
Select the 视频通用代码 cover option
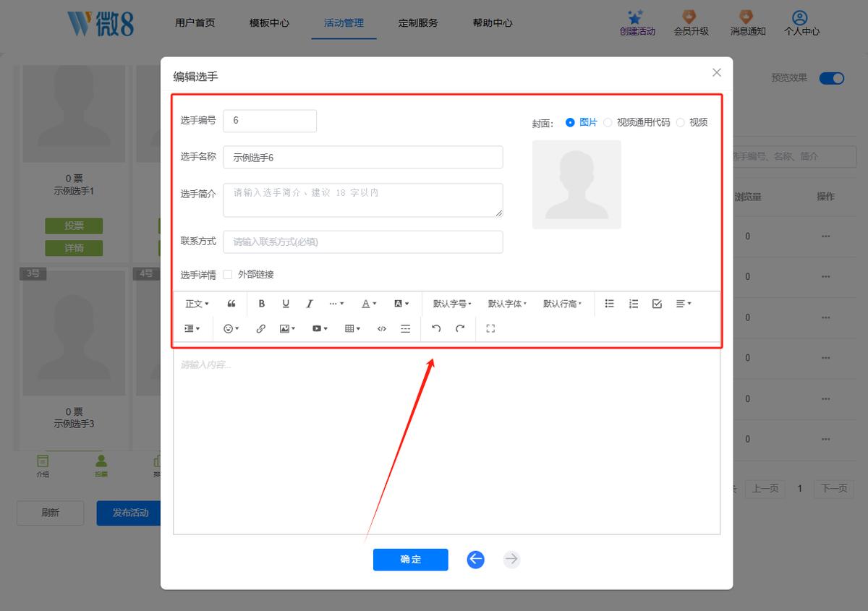click(608, 122)
